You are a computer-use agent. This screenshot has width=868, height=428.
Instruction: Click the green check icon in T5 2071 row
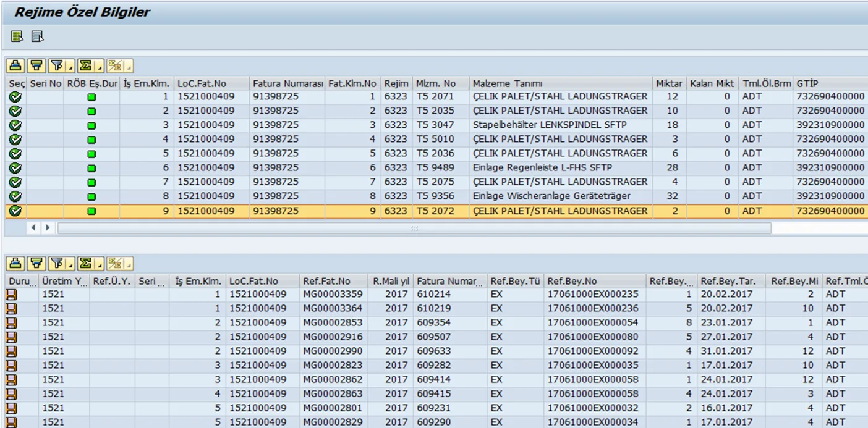(15, 96)
